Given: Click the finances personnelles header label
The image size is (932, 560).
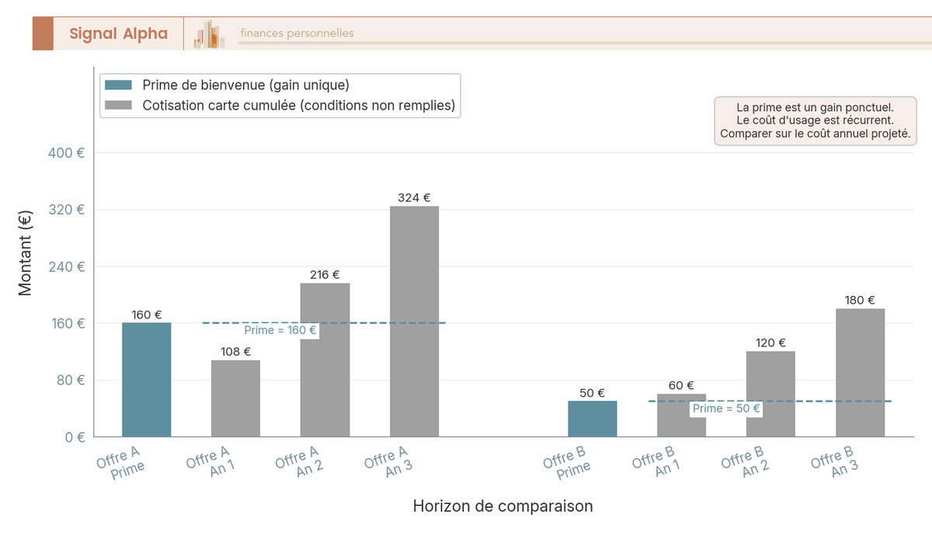Looking at the screenshot, I should point(297,33).
